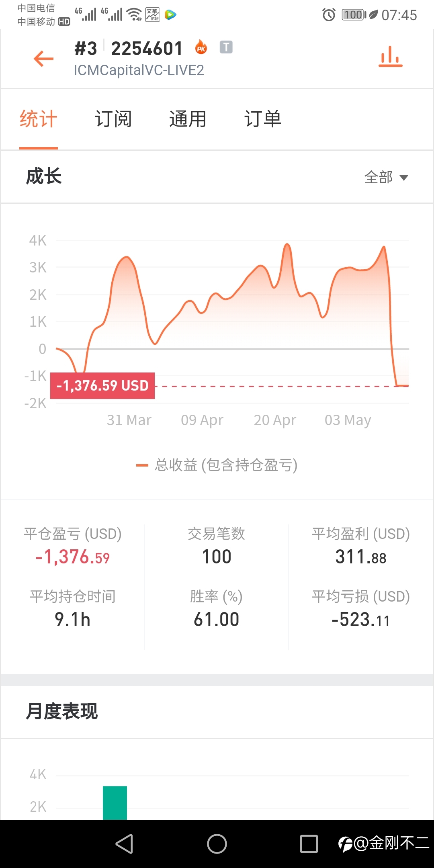This screenshot has width=434, height=868.
Task: Open the bar chart statistics icon
Action: click(390, 56)
